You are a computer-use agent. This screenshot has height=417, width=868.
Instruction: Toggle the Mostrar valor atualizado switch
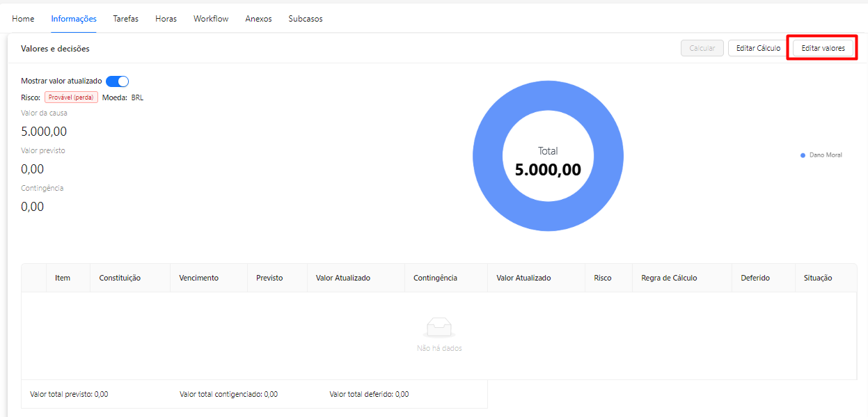[118, 81]
